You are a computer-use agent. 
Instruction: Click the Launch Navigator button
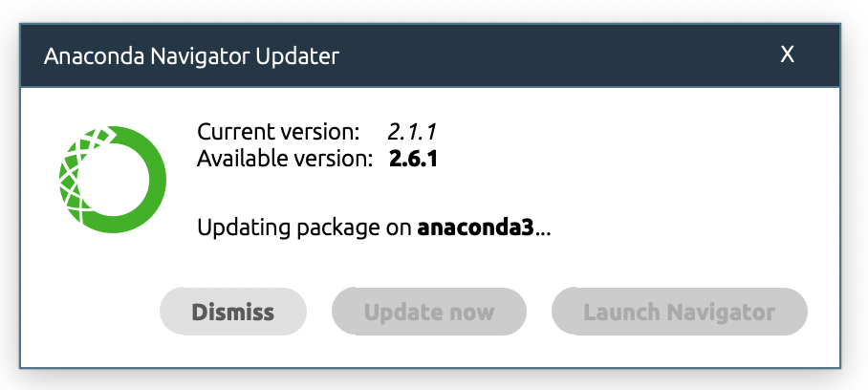coord(679,312)
